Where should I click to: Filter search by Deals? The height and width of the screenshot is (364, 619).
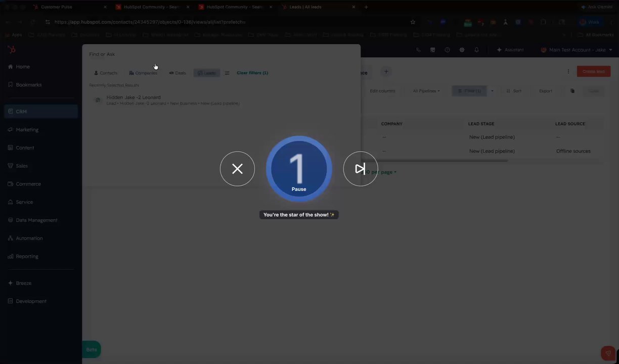178,73
